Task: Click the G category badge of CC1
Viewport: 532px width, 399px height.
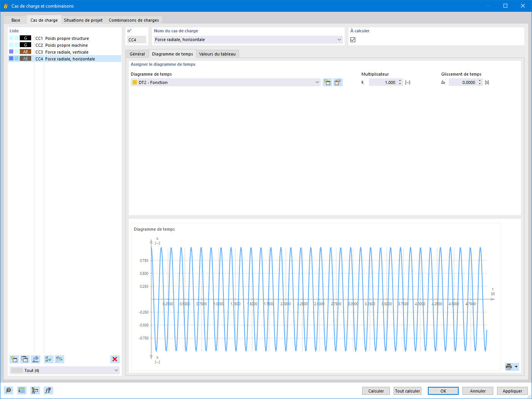Action: (x=25, y=38)
